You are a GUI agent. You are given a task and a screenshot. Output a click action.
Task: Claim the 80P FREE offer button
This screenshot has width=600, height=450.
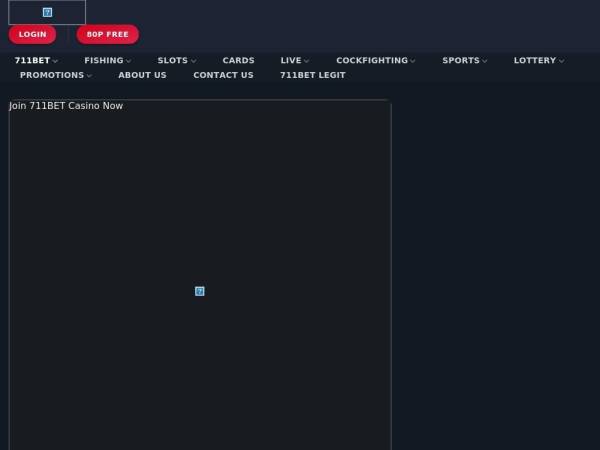108,34
